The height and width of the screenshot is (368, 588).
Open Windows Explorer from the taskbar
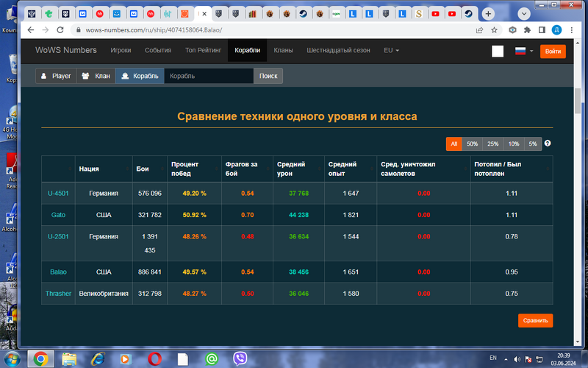click(x=69, y=359)
